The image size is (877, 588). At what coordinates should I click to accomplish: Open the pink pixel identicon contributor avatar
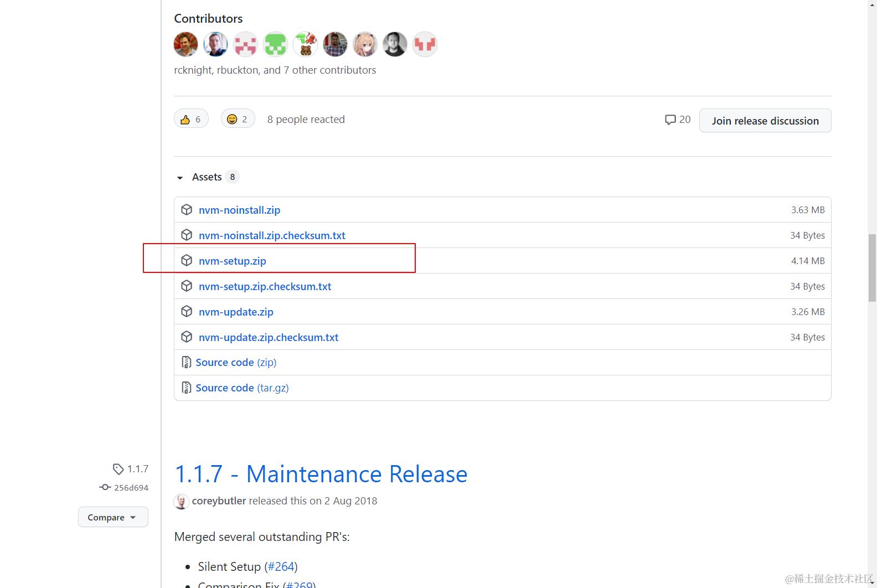246,44
